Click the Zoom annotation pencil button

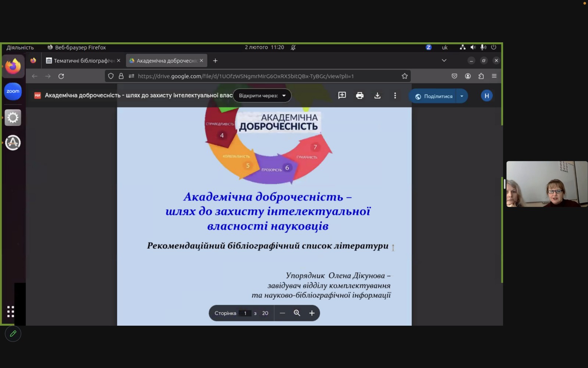click(13, 334)
